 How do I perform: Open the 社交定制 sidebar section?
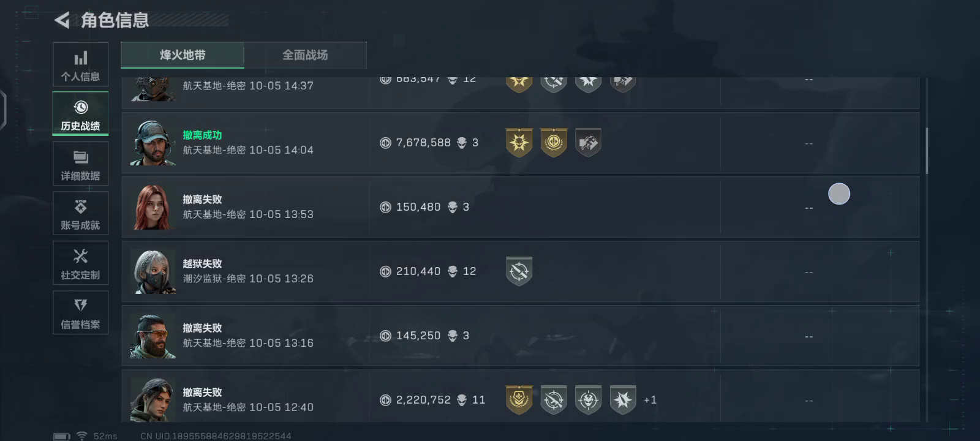(80, 263)
